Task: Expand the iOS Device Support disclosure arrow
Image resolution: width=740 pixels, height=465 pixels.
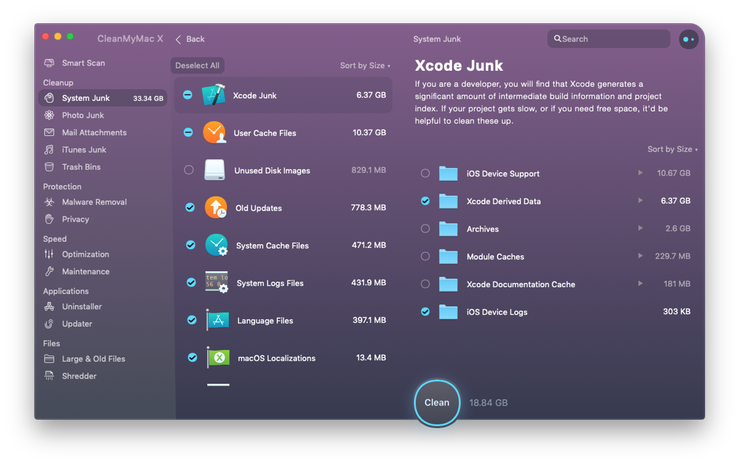Action: click(x=640, y=173)
